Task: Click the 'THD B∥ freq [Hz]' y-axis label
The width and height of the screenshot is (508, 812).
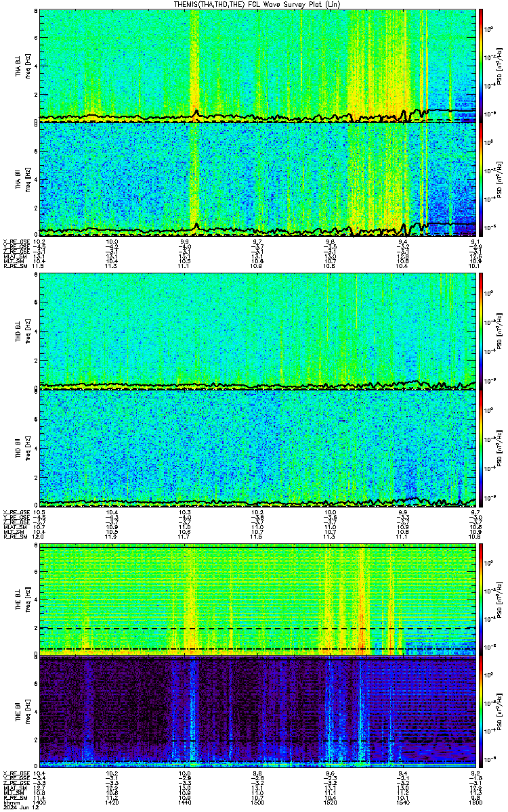Action: click(x=22, y=447)
